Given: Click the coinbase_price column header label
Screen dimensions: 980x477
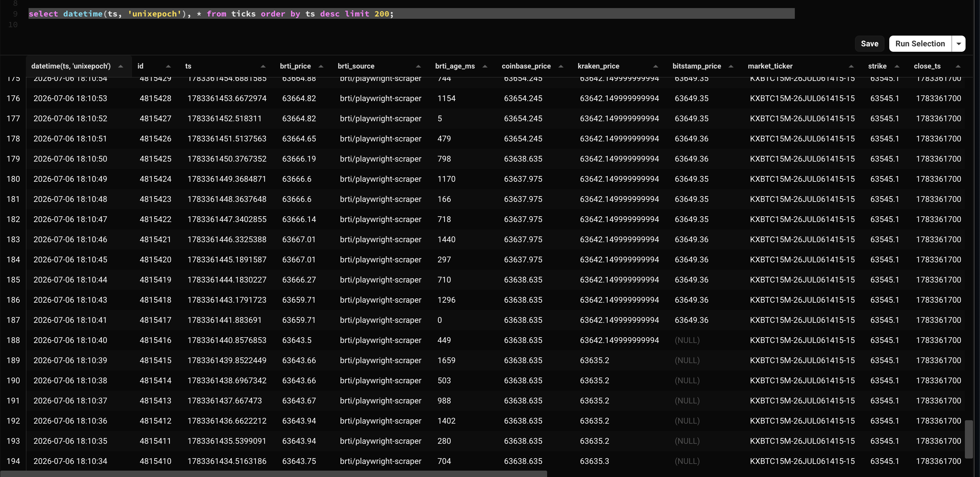Looking at the screenshot, I should click(526, 66).
